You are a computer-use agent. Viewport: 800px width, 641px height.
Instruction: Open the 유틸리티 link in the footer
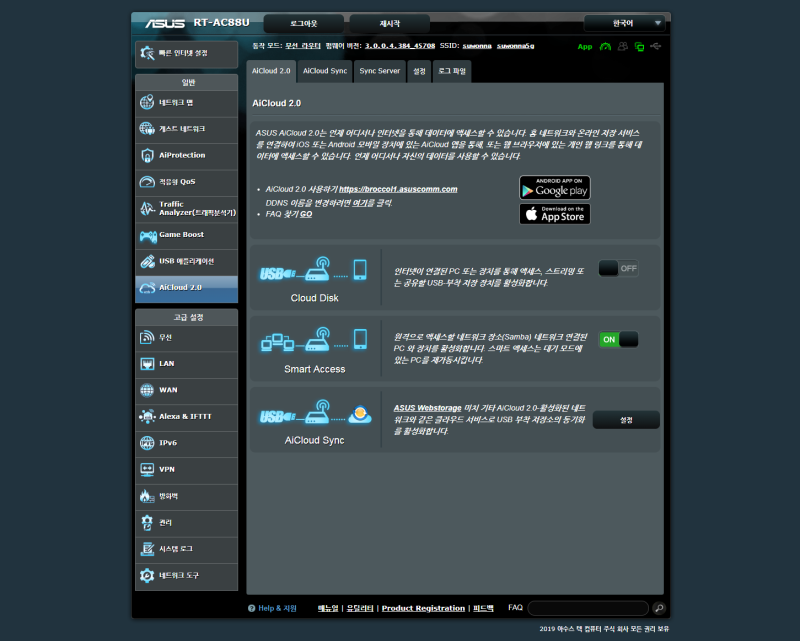pos(360,608)
